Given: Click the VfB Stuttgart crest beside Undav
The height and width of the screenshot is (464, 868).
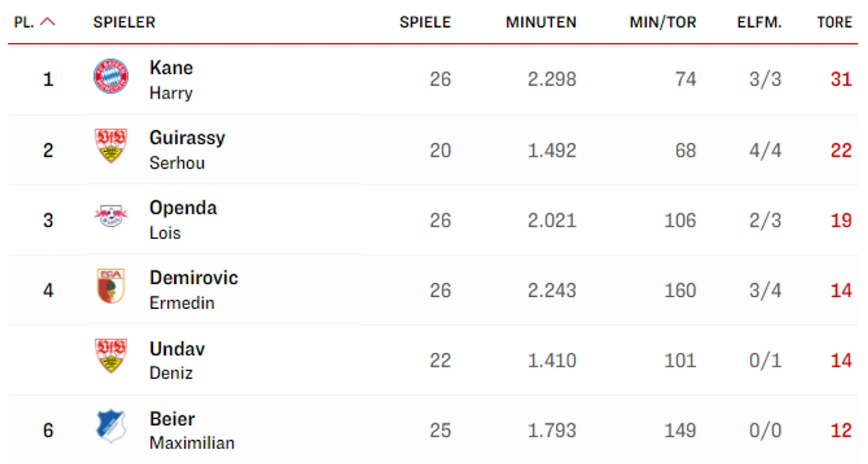Looking at the screenshot, I should tap(111, 356).
